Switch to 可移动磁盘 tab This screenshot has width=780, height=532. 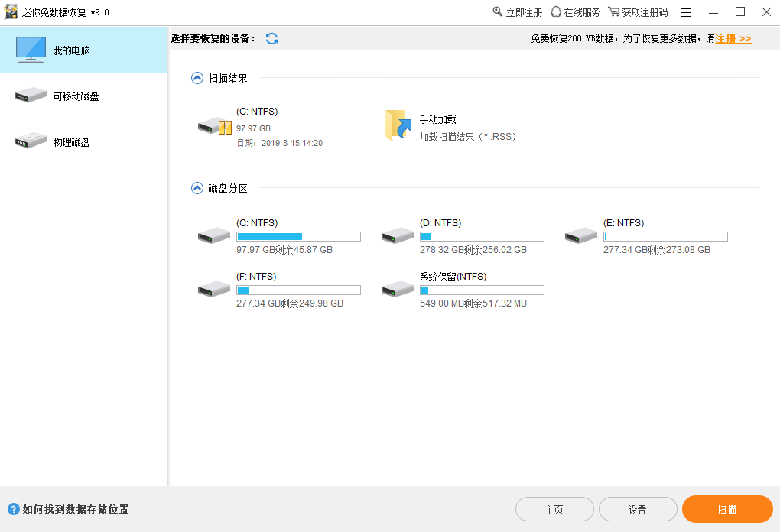83,96
